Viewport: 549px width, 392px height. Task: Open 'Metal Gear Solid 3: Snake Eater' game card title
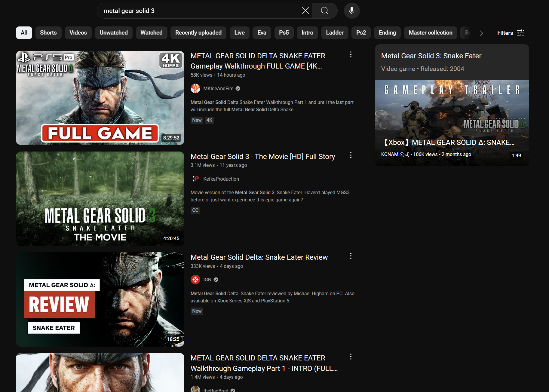(431, 56)
